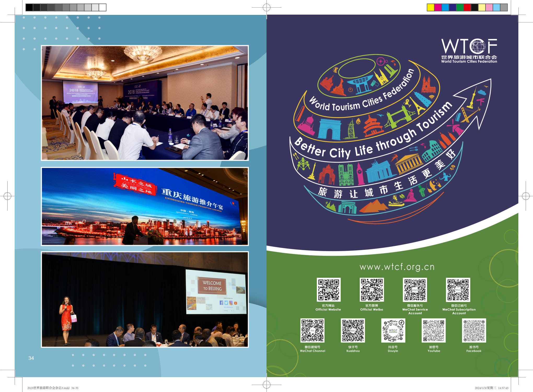Screen dimensions: 533x392
Task: Click the blue cloud icon near arrow tip
Action: pos(482,92)
